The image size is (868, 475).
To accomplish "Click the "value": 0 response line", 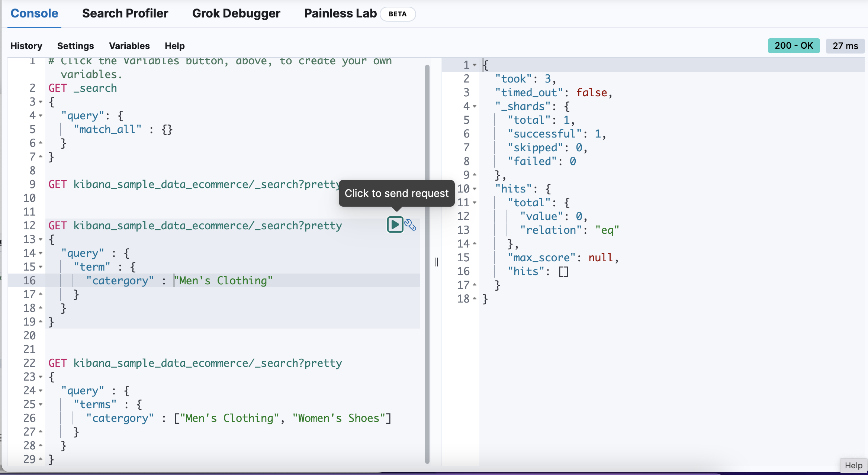I will point(554,216).
